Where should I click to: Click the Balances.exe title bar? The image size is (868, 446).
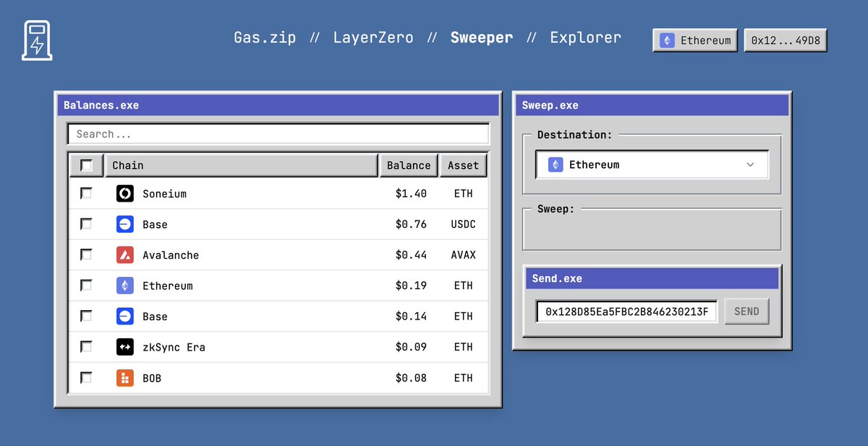pyautogui.click(x=278, y=106)
